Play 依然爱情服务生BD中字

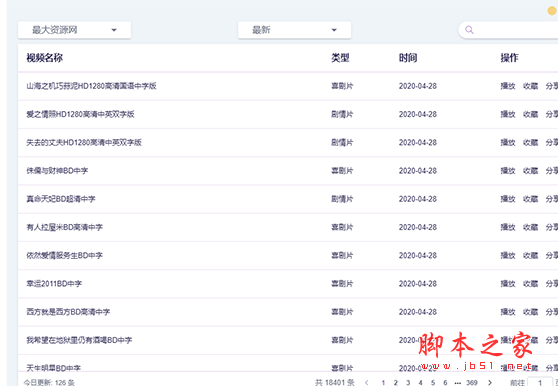coord(508,255)
